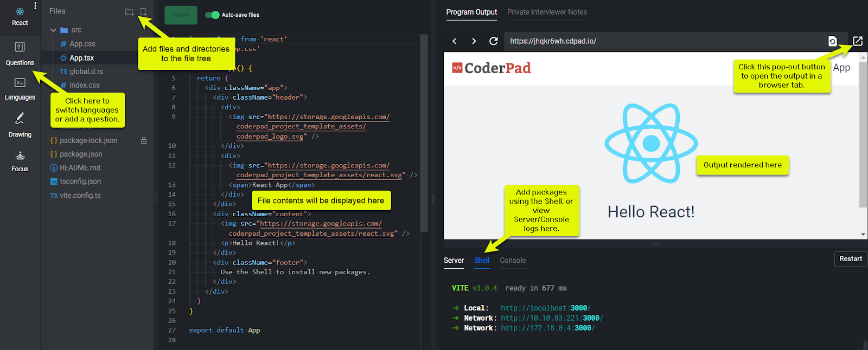
Task: Open the Questions panel in sidebar
Action: pyautogui.click(x=20, y=53)
